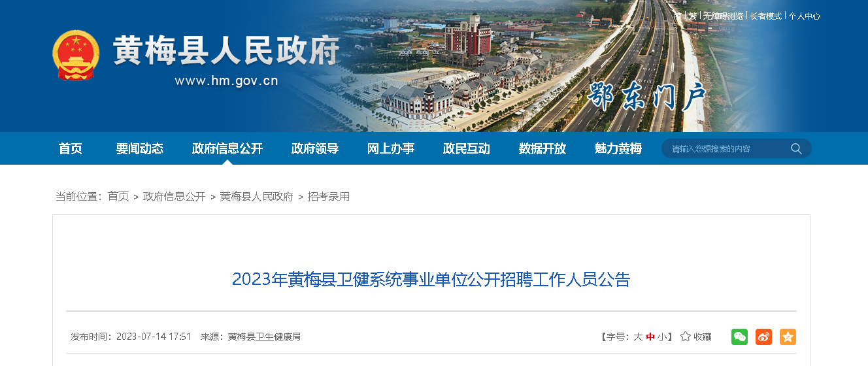The width and height of the screenshot is (868, 366).
Task: Open 个人中心 personal center
Action: [x=805, y=16]
